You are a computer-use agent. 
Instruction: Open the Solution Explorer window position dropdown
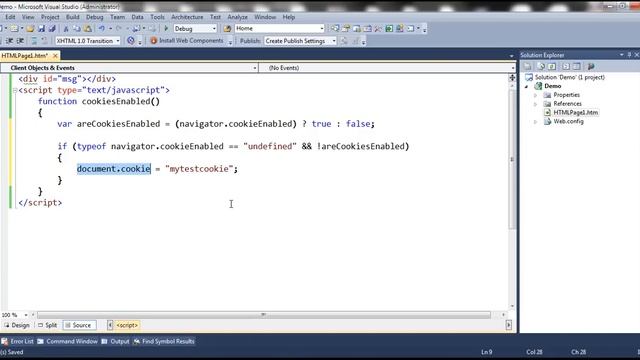pyautogui.click(x=621, y=55)
